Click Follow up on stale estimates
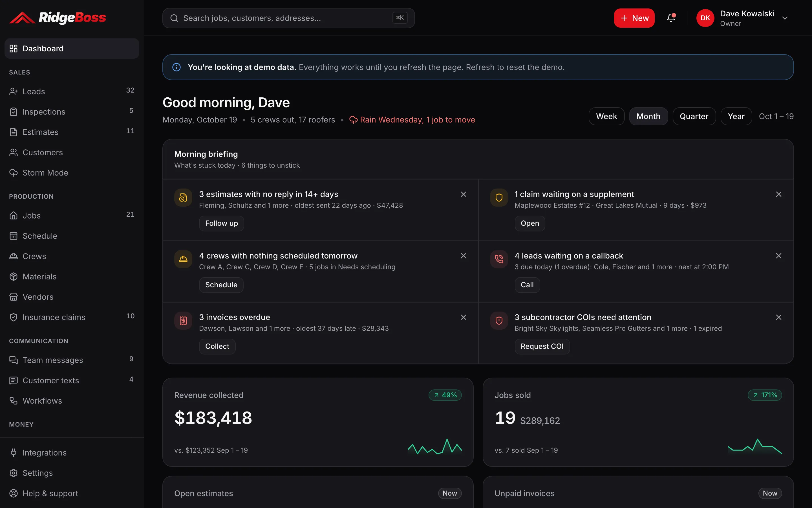This screenshot has height=508, width=812. point(221,224)
